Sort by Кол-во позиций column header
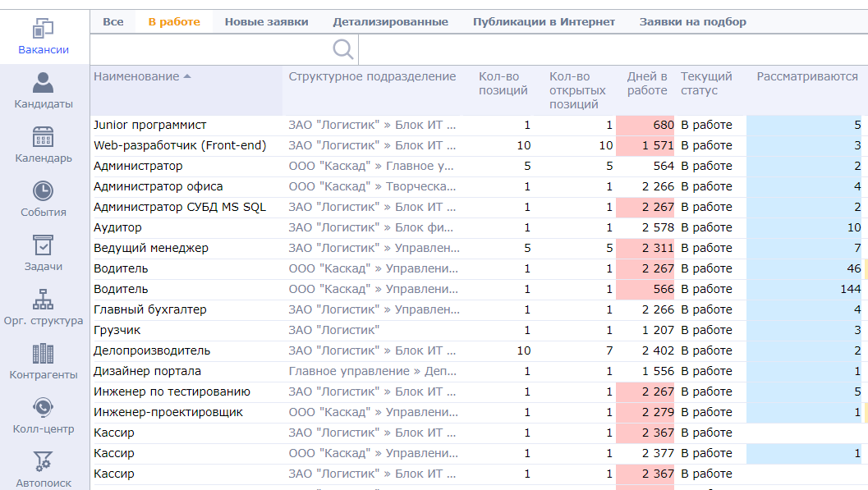The image size is (868, 490). [x=503, y=84]
